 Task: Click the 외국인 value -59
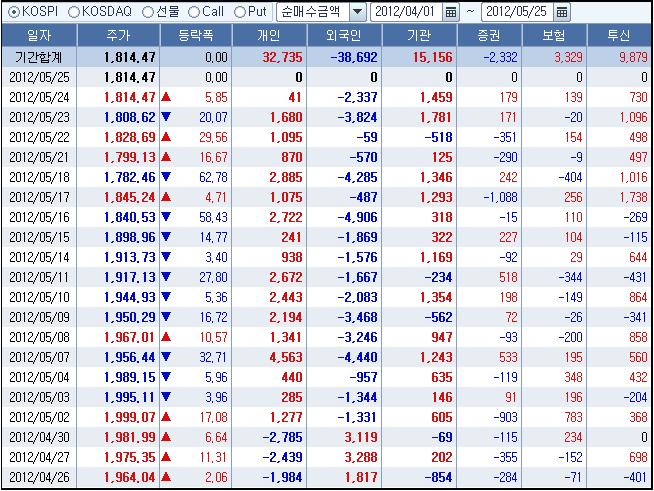(x=367, y=137)
